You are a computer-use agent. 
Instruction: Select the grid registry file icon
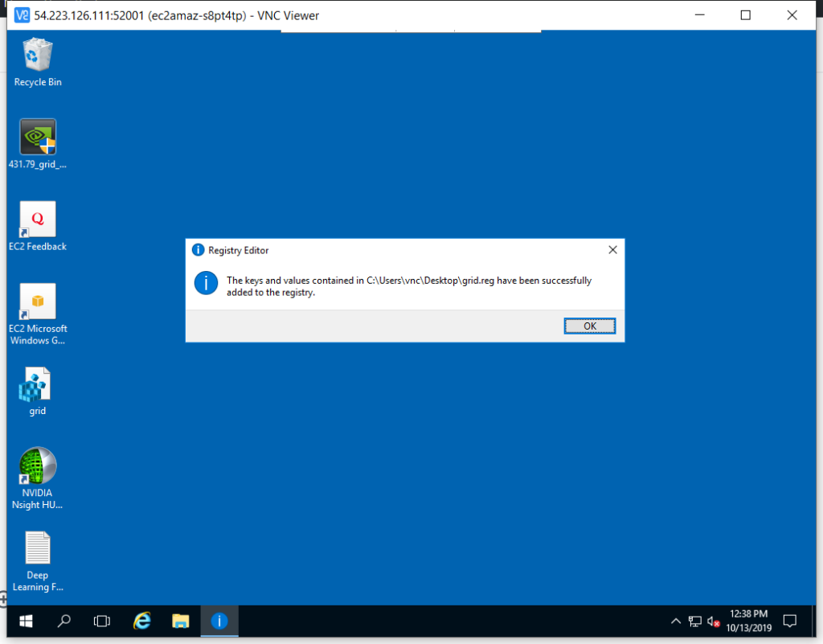coord(37,385)
